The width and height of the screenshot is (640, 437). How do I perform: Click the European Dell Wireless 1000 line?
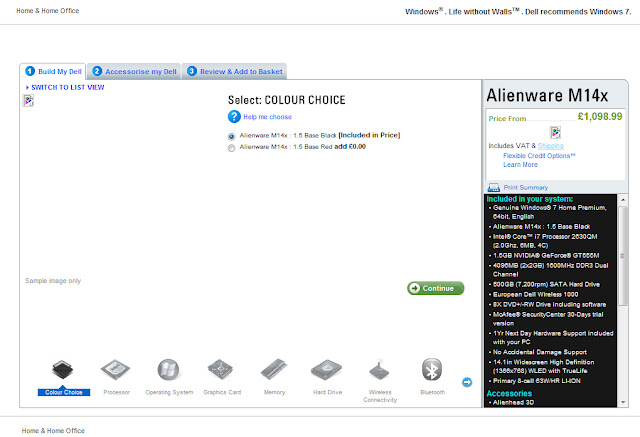click(x=536, y=294)
